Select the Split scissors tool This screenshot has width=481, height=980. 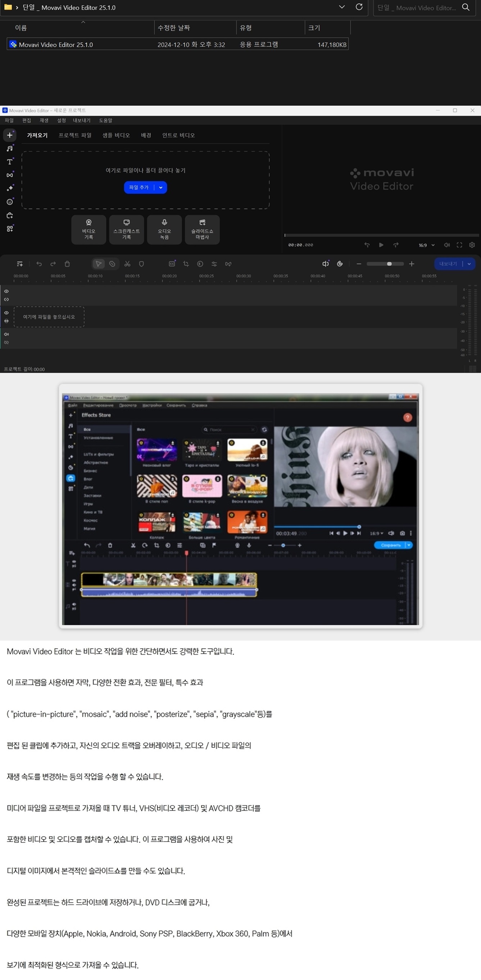pyautogui.click(x=127, y=264)
